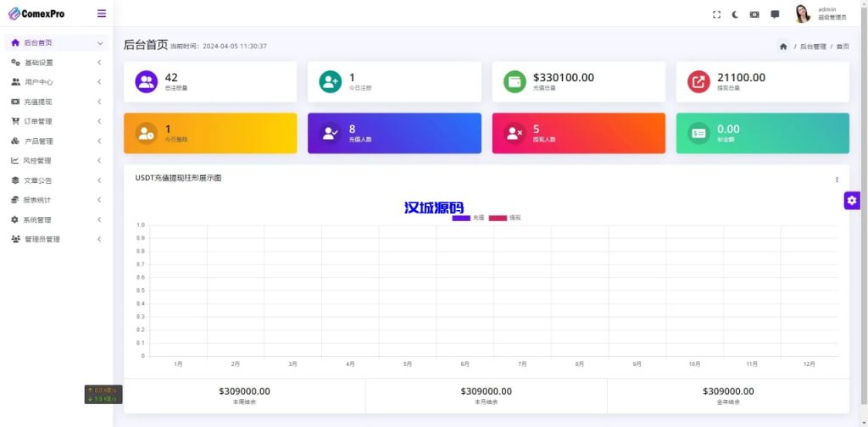868x427 pixels.
Task: Expand the 基础设置 sidebar menu
Action: click(55, 63)
